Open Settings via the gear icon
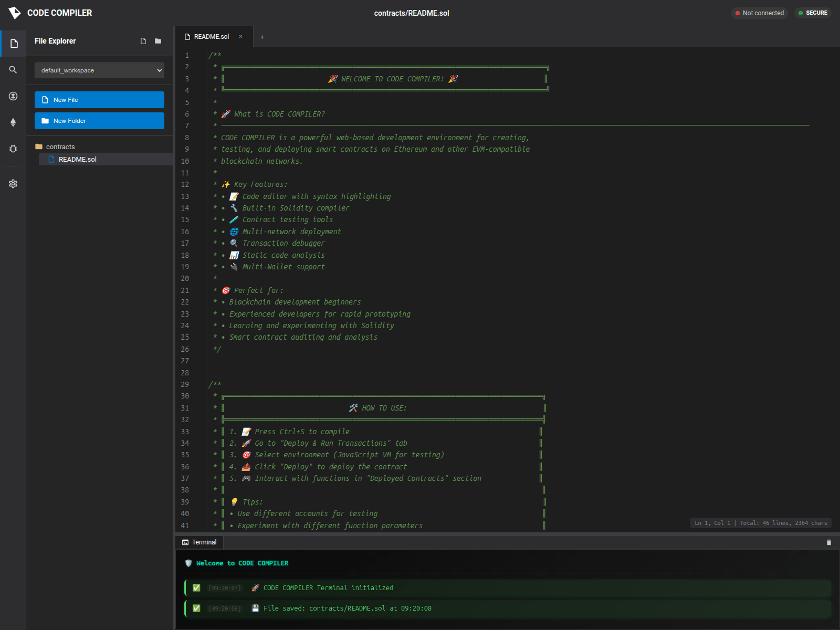This screenshot has height=630, width=840. 13,183
